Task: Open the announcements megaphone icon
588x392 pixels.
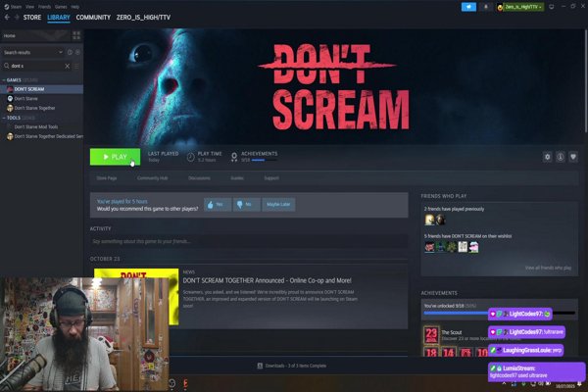Action: 468,7
